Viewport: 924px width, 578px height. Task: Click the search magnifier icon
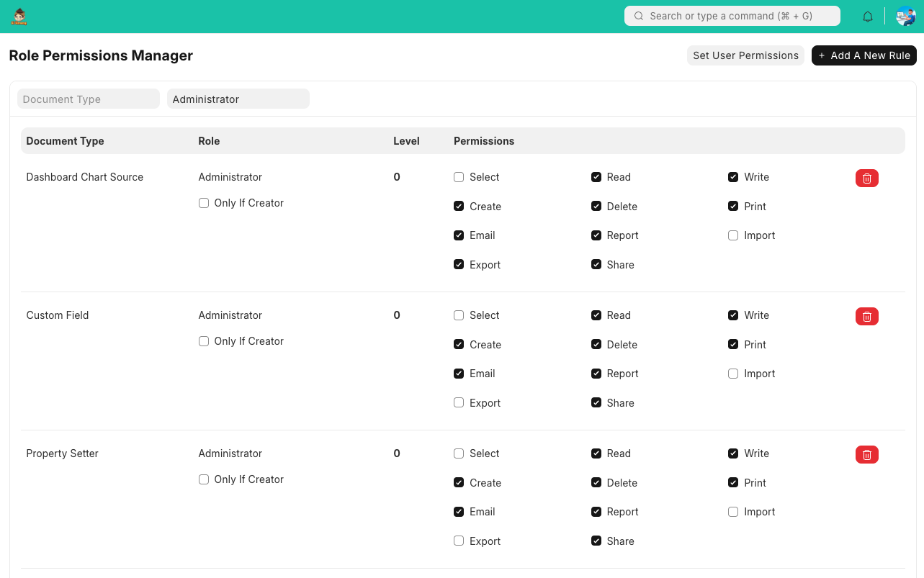click(x=639, y=15)
